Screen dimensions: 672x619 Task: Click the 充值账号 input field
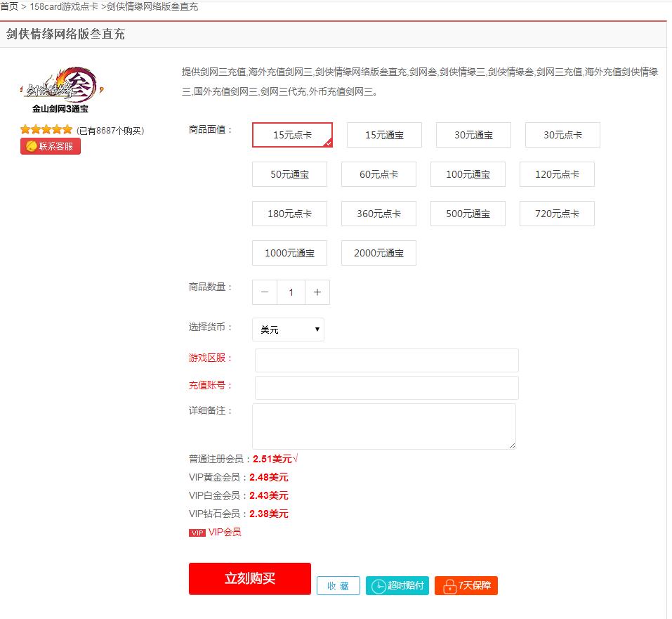pos(387,388)
